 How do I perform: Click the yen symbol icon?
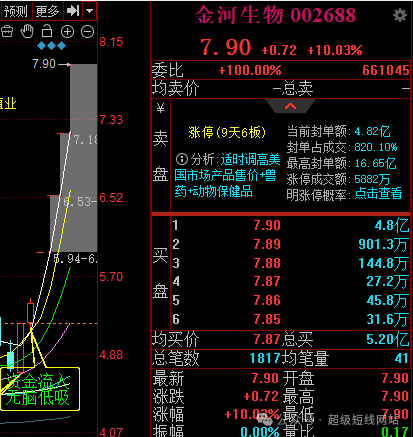point(160,108)
